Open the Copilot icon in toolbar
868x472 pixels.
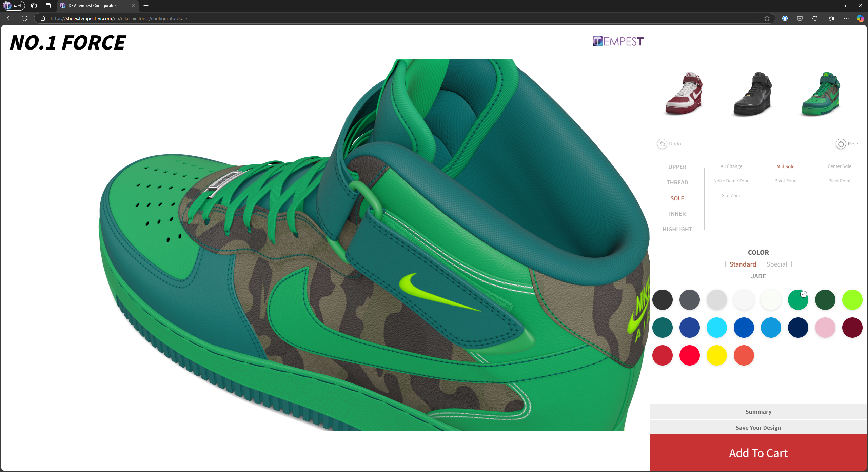click(860, 18)
